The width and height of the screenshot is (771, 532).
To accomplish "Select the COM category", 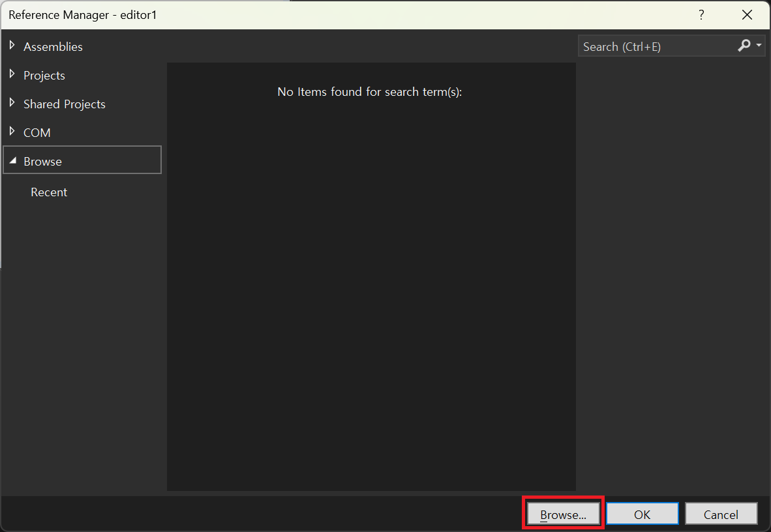I will [37, 133].
